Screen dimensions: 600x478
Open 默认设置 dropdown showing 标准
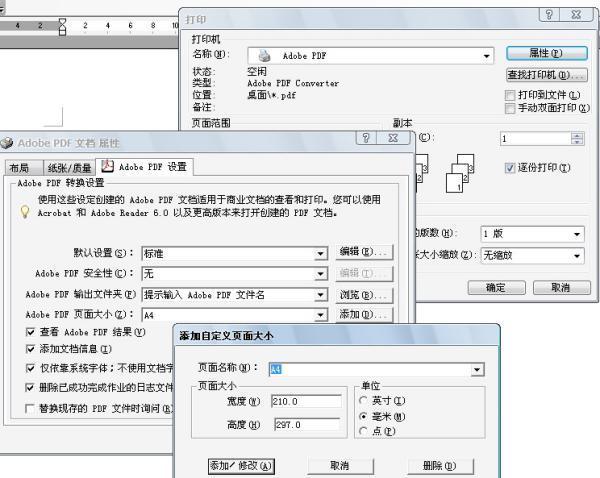click(x=321, y=254)
